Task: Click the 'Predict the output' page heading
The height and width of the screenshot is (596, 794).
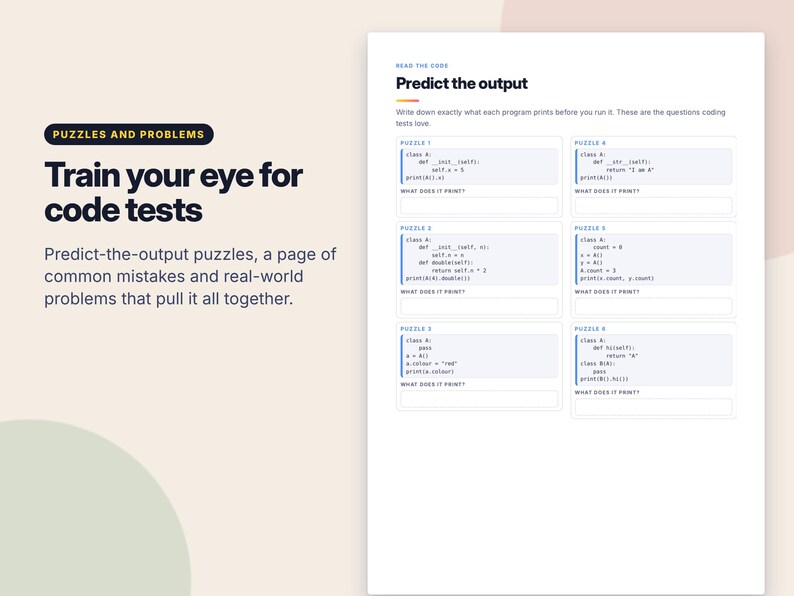Action: point(461,84)
